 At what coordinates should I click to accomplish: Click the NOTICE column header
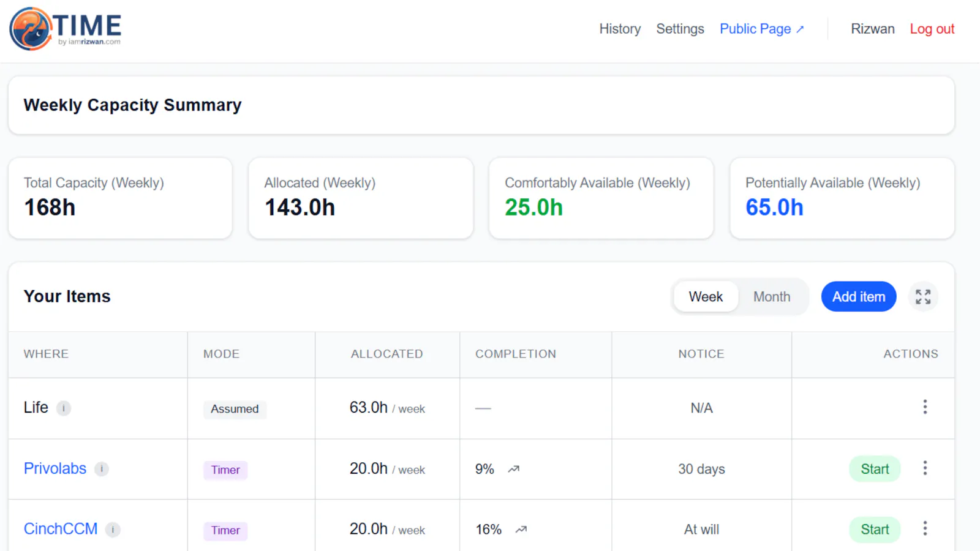click(x=701, y=354)
